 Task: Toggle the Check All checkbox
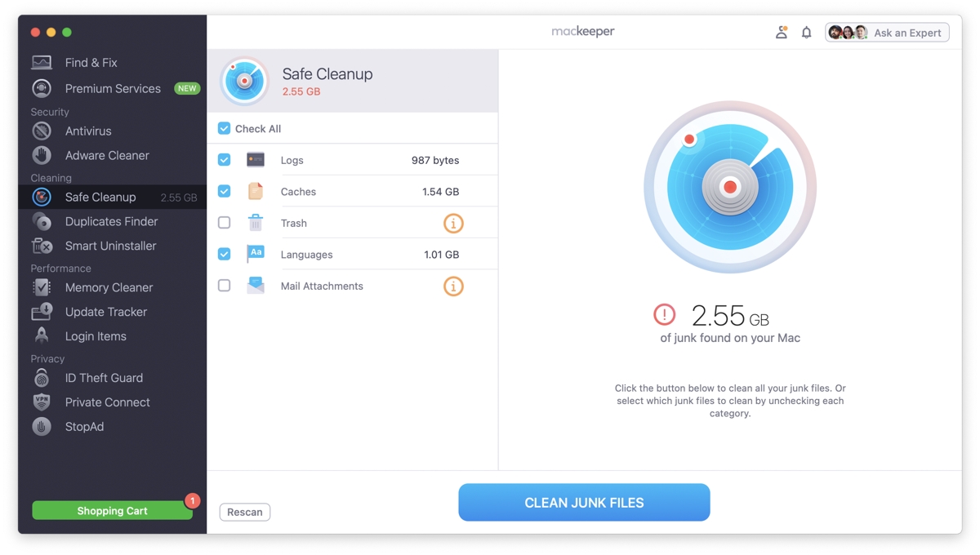coord(224,128)
